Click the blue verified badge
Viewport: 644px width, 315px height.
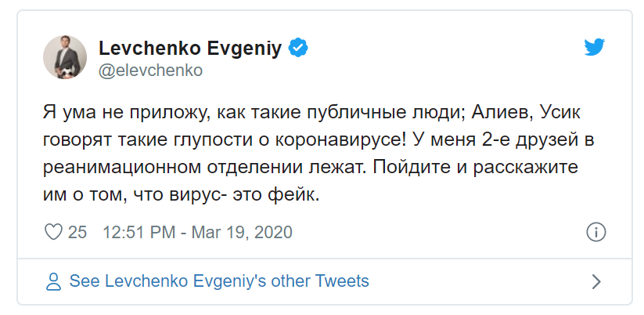pos(298,48)
